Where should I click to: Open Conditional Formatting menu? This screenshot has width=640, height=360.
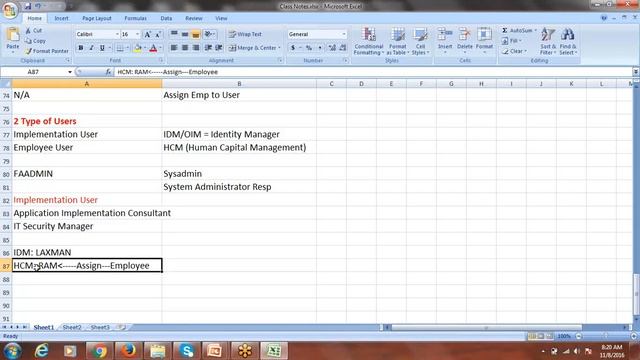(x=368, y=41)
